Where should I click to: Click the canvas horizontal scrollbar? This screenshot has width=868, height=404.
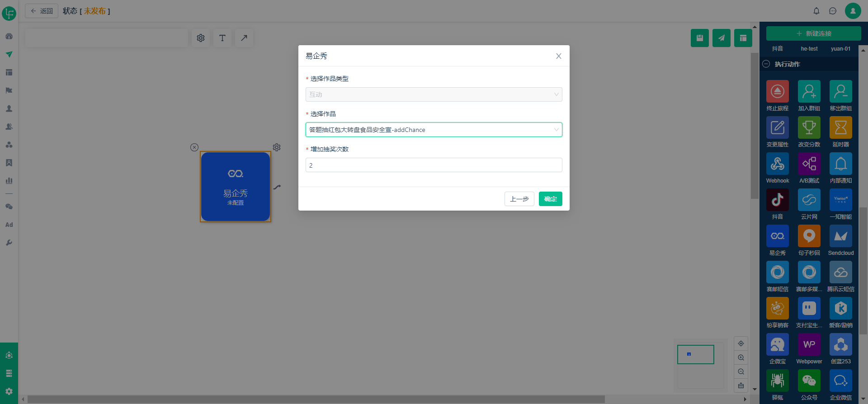tap(316, 399)
